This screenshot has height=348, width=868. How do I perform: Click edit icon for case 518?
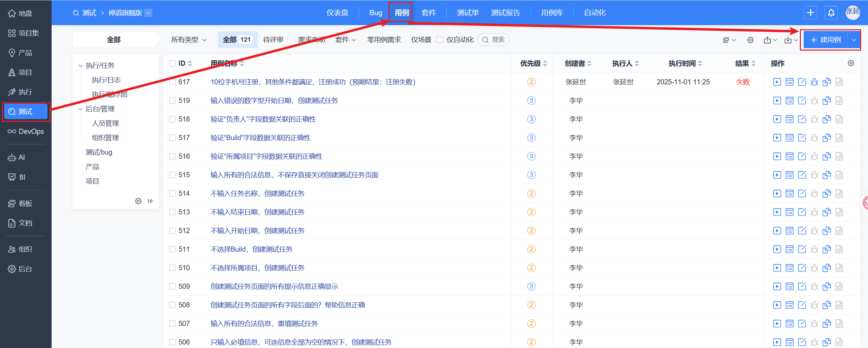(x=802, y=119)
